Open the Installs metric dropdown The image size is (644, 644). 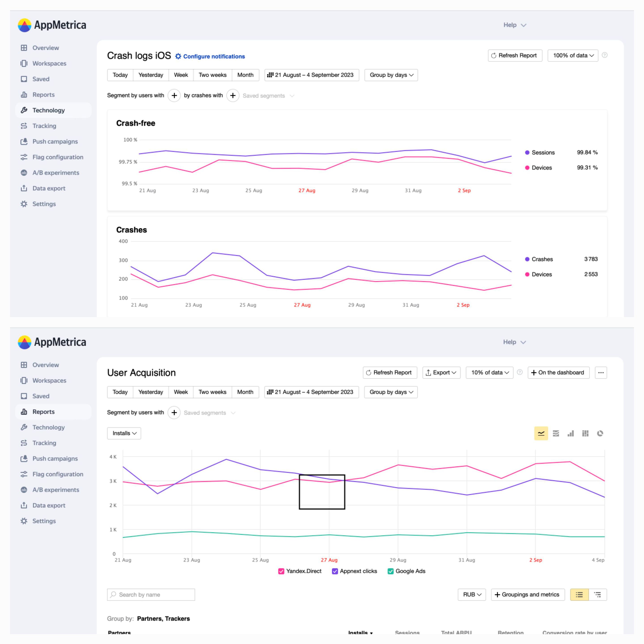point(124,433)
